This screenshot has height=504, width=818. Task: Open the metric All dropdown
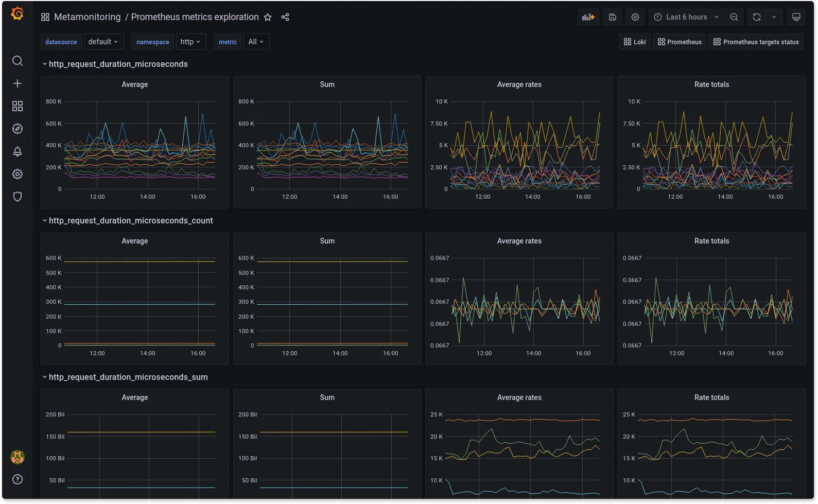256,42
